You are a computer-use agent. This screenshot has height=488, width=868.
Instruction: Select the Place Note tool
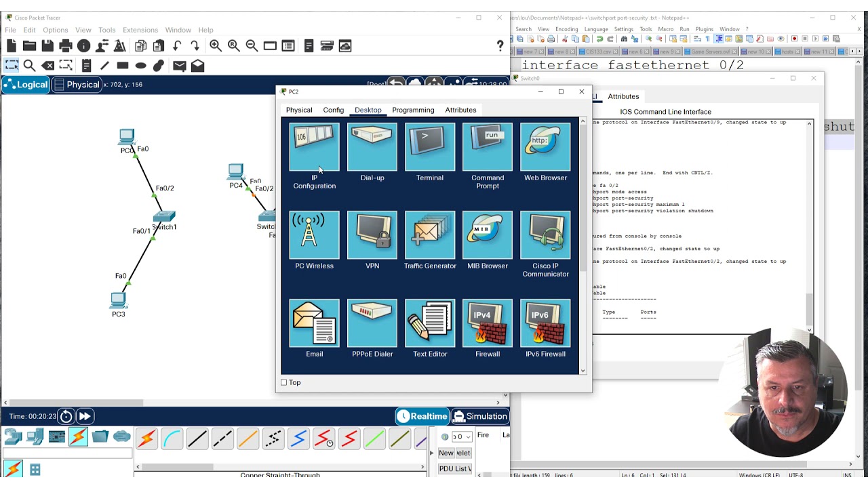coord(86,66)
